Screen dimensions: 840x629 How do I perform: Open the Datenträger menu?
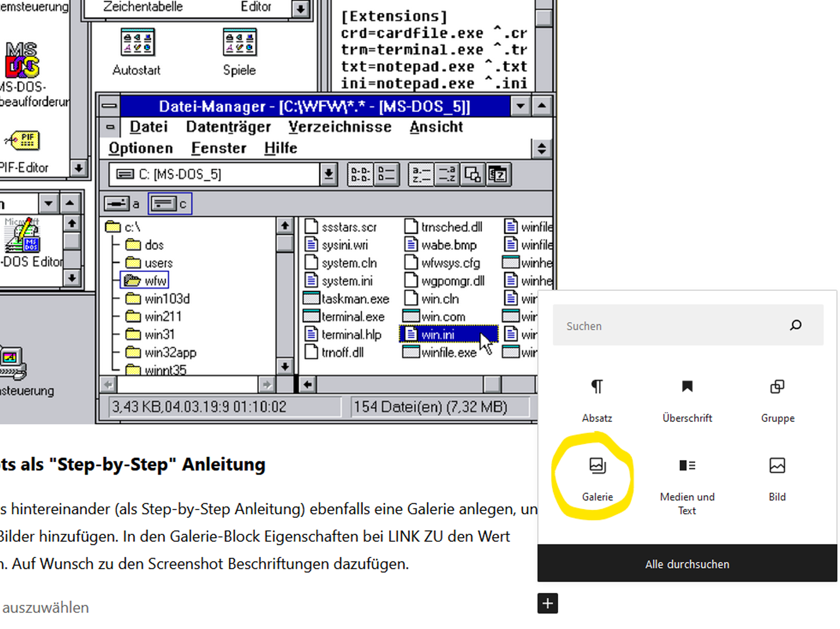228,127
